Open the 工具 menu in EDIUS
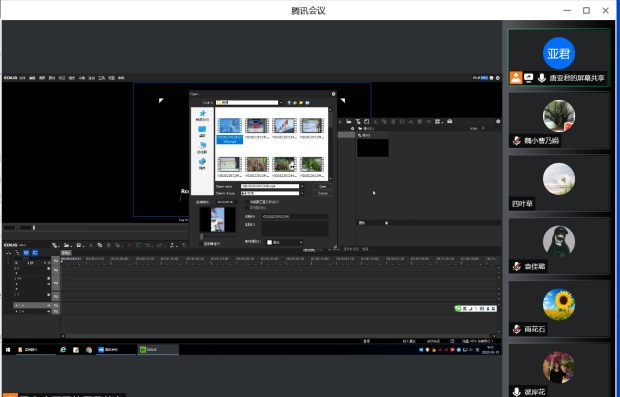 pos(102,78)
